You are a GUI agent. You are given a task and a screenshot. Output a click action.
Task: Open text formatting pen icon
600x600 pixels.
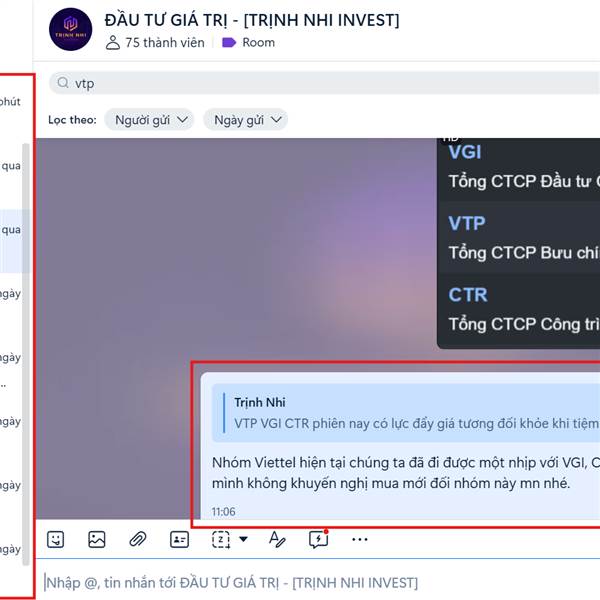click(277, 540)
